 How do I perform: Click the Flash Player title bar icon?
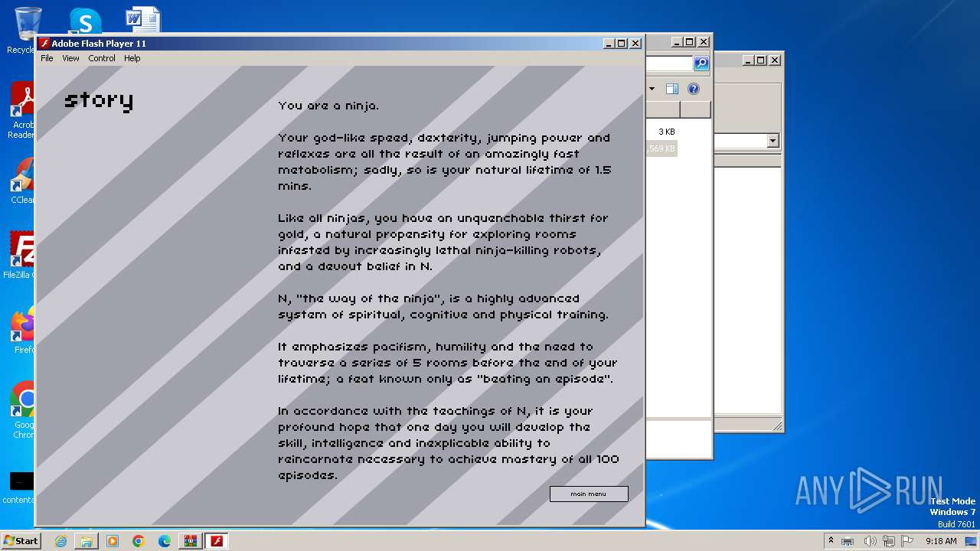point(45,44)
